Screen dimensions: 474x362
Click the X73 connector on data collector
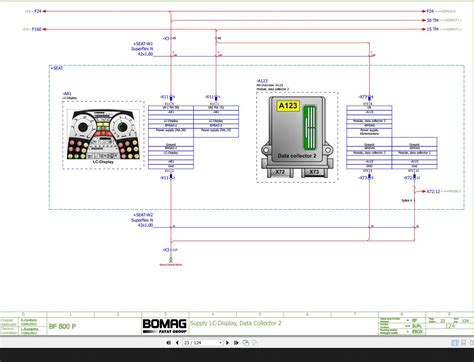click(x=314, y=172)
